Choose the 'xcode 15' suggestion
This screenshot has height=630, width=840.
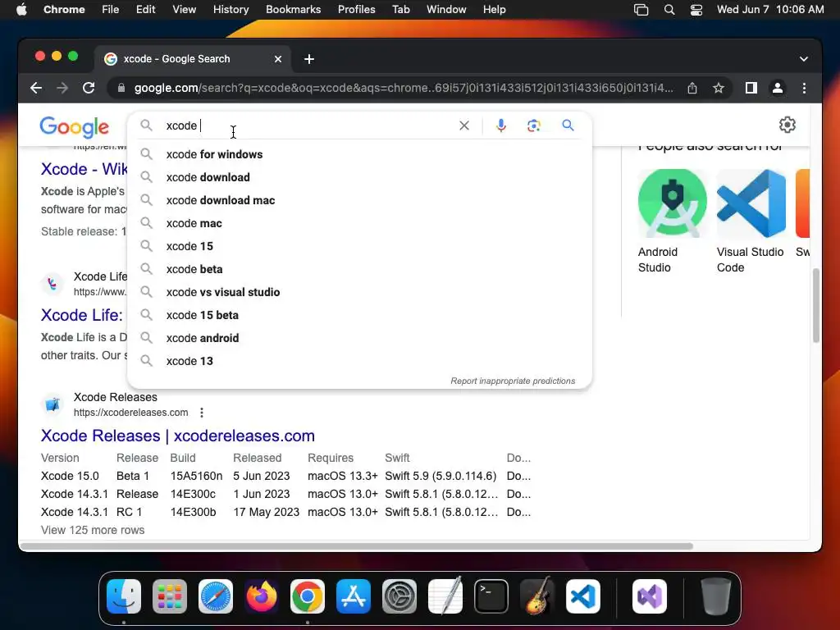tap(359, 246)
